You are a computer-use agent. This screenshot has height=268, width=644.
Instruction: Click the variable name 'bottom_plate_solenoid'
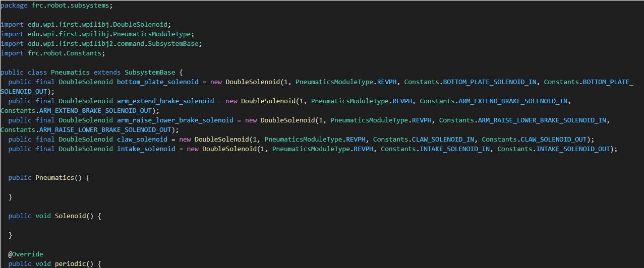click(x=157, y=82)
